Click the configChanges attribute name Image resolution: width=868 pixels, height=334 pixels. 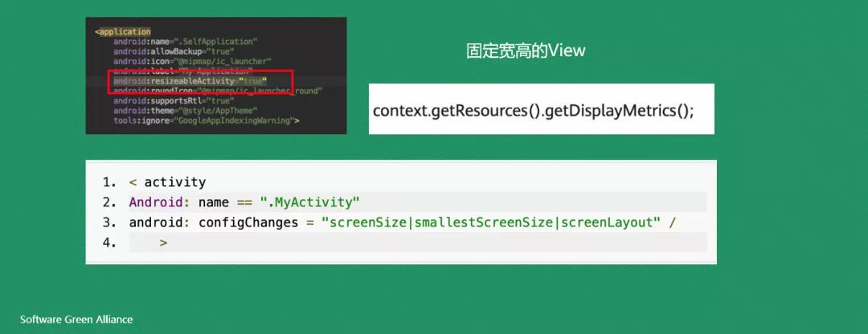241,223
